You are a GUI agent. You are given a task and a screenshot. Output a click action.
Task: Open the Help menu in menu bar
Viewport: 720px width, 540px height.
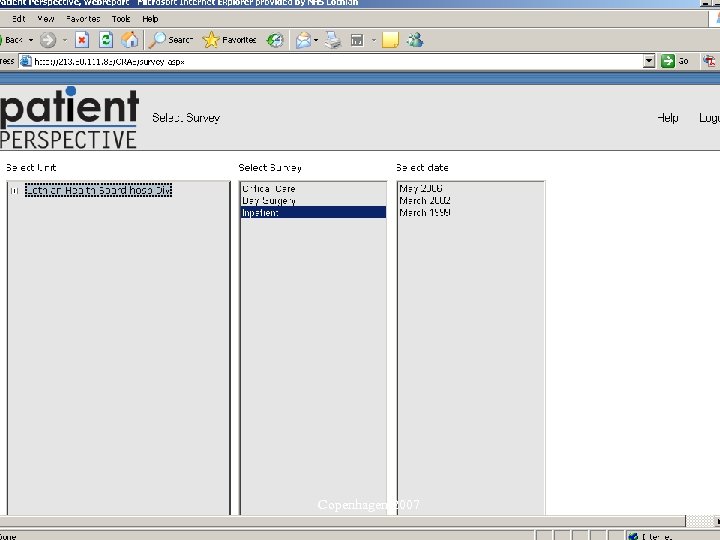(x=150, y=19)
